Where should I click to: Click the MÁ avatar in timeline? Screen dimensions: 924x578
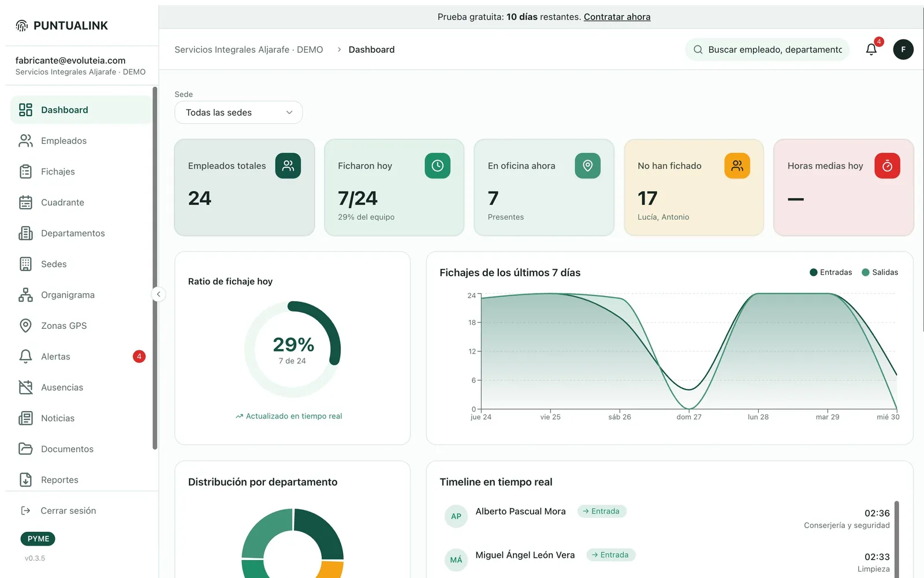(x=456, y=560)
